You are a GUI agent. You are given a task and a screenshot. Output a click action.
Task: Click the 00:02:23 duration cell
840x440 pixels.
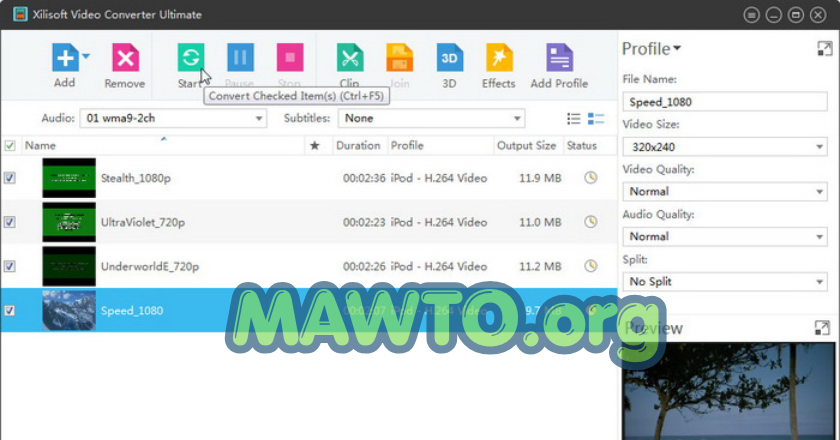click(x=364, y=222)
